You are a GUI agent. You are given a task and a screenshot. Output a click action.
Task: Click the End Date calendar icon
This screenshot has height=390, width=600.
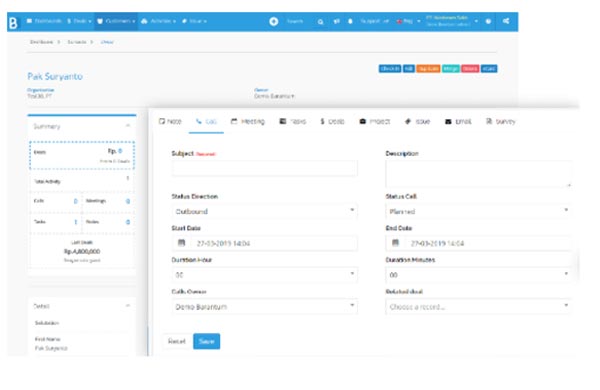click(x=395, y=243)
